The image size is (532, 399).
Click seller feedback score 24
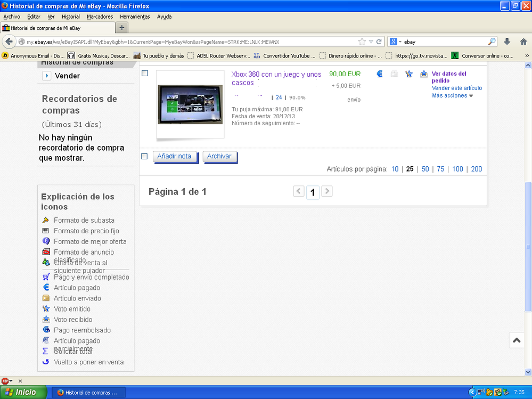[279, 97]
